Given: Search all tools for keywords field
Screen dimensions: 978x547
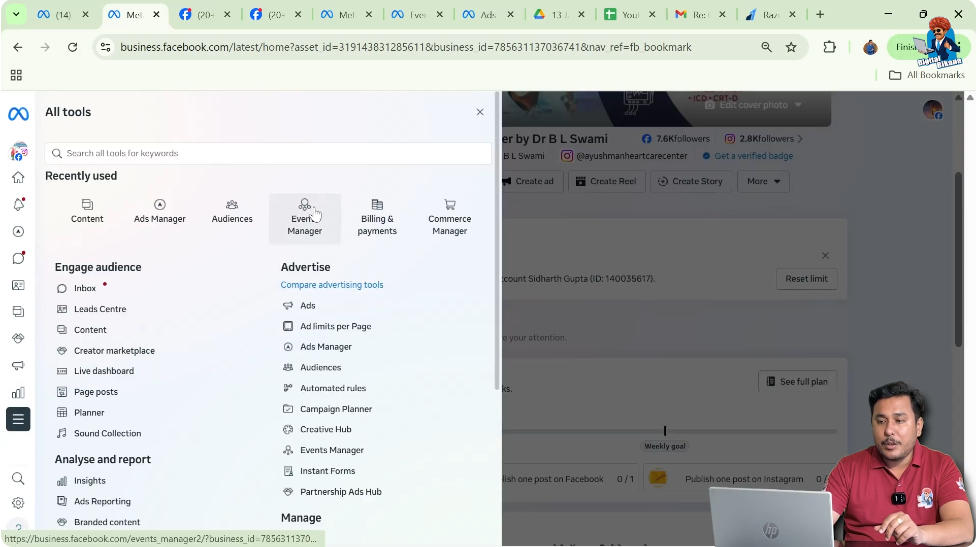Looking at the screenshot, I should (268, 153).
